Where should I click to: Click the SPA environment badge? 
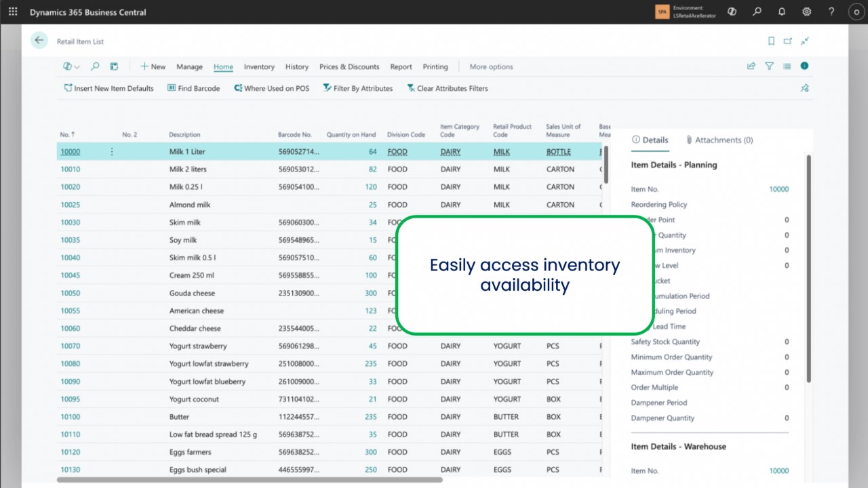662,12
